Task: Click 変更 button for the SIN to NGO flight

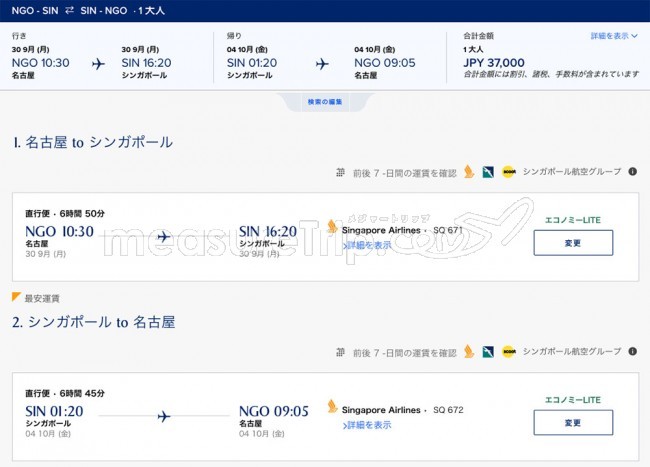Action: pos(572,423)
